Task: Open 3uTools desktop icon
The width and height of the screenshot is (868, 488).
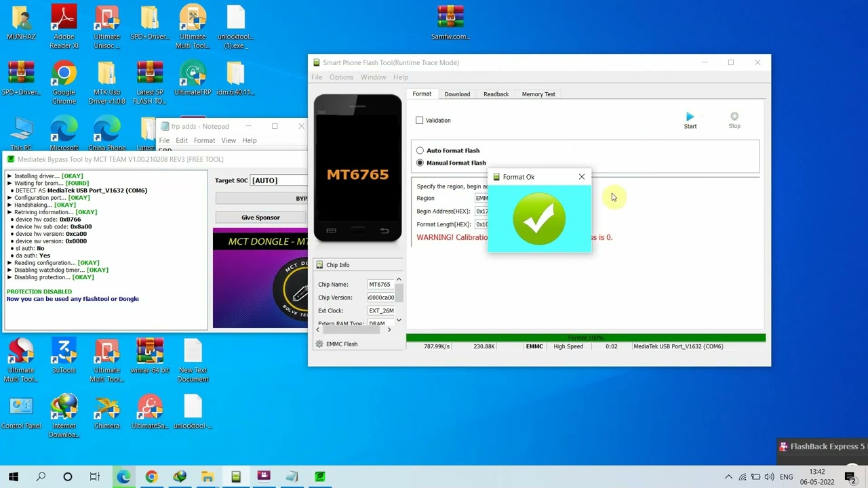Action: [64, 356]
